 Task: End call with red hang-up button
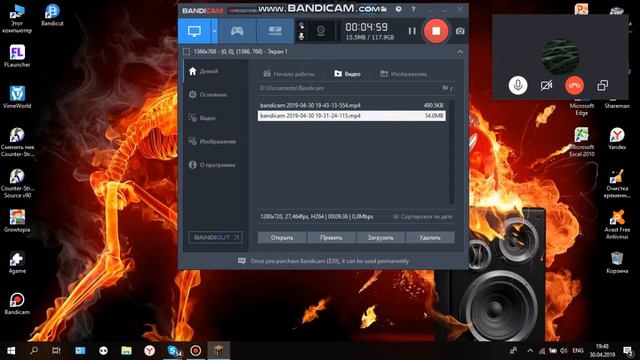(x=574, y=86)
